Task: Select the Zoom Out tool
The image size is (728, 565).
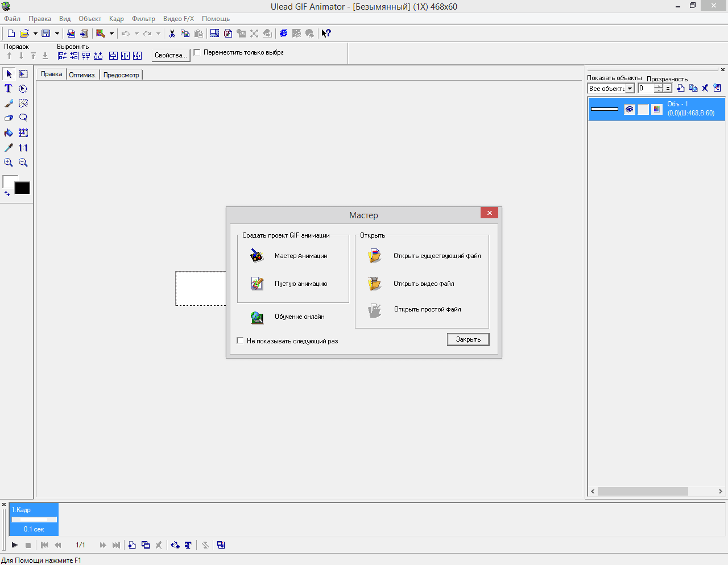Action: 23,163
